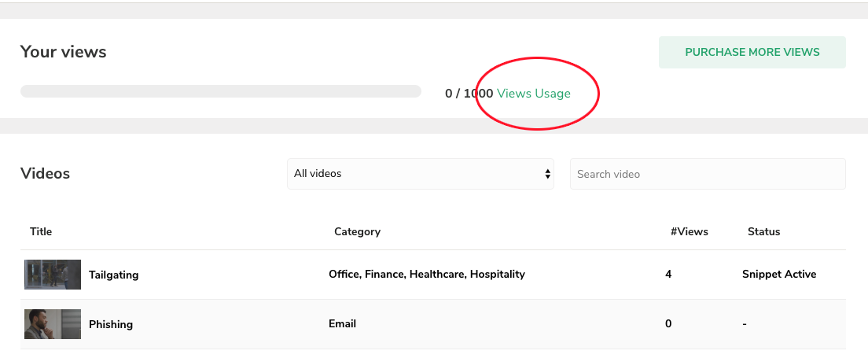Sort by the #Views column header
Screen dimensions: 868x358
click(690, 231)
